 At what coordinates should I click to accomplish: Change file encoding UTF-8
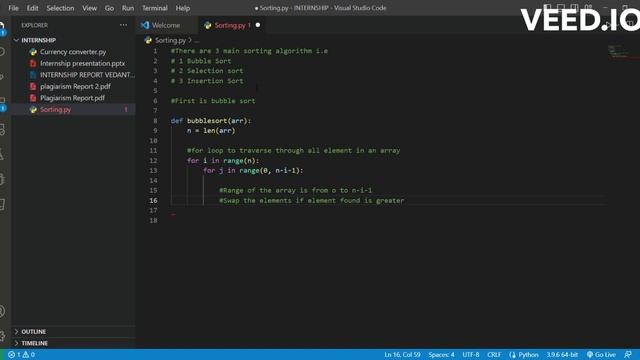click(x=471, y=354)
